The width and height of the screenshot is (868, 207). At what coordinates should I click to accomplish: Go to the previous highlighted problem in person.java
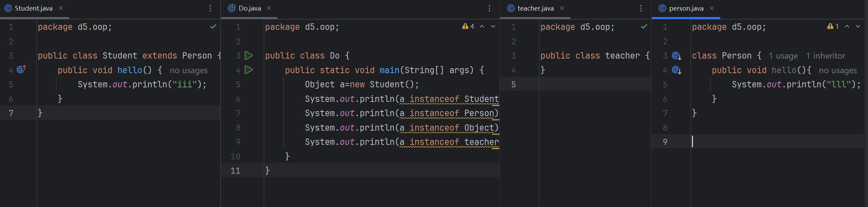(847, 26)
